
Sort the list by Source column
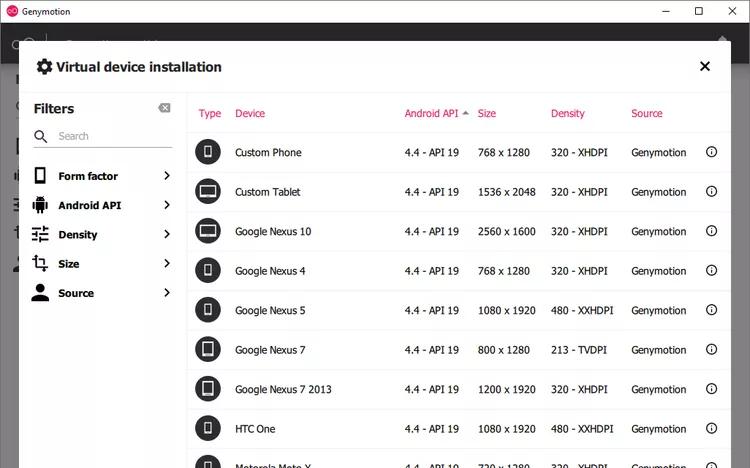click(647, 113)
